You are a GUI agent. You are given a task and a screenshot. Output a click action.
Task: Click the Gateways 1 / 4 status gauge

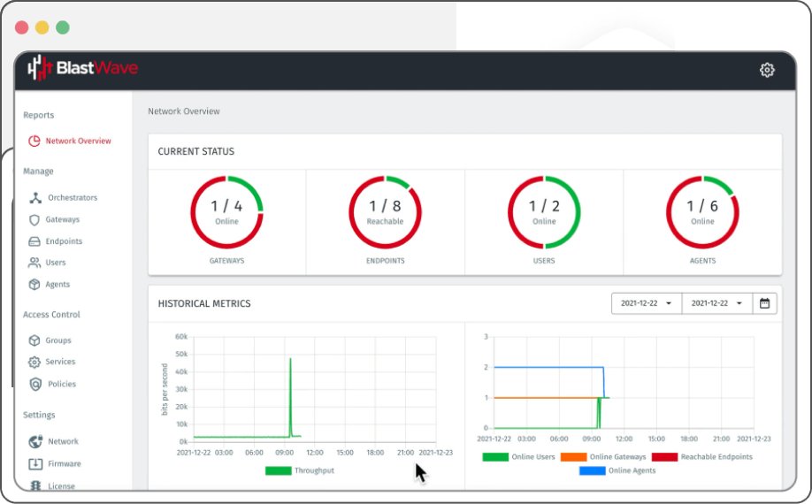tap(226, 212)
